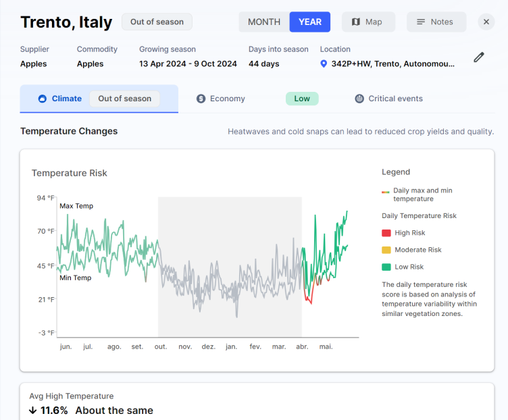Image resolution: width=508 pixels, height=420 pixels.
Task: Click the green Low economy badge
Action: (302, 99)
